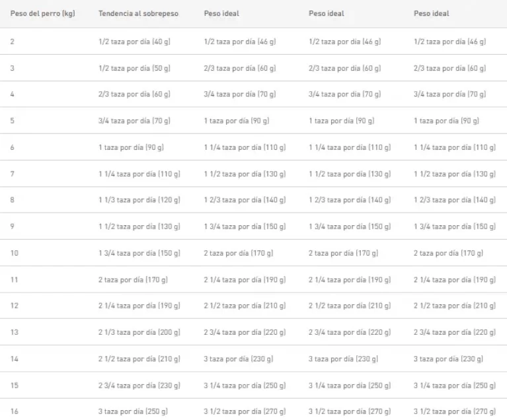Click the dog weight '16' row cell

pyautogui.click(x=15, y=411)
